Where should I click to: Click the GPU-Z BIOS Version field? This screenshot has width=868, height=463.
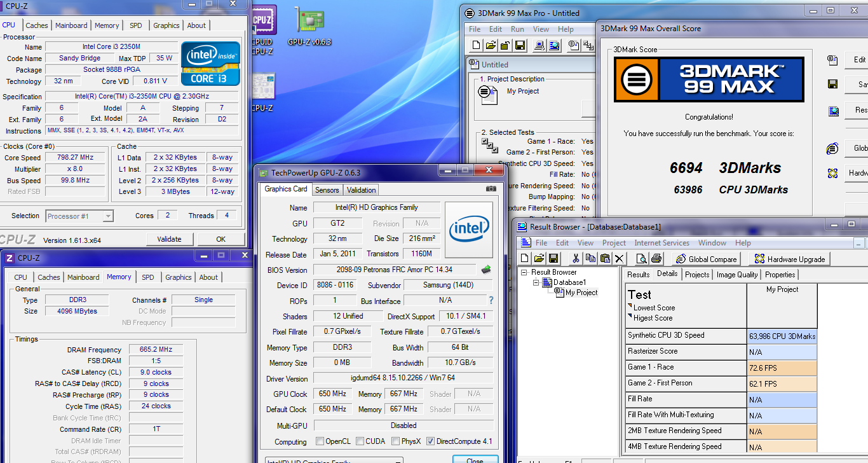(395, 270)
